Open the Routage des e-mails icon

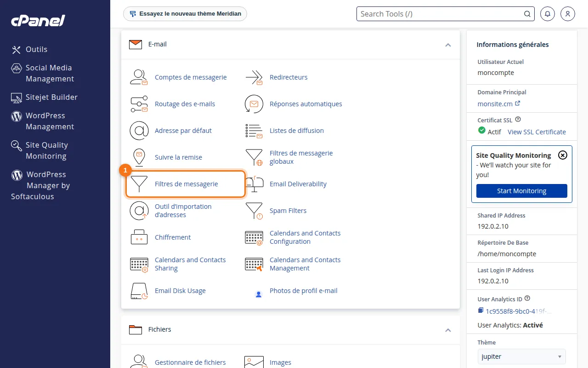click(x=139, y=104)
